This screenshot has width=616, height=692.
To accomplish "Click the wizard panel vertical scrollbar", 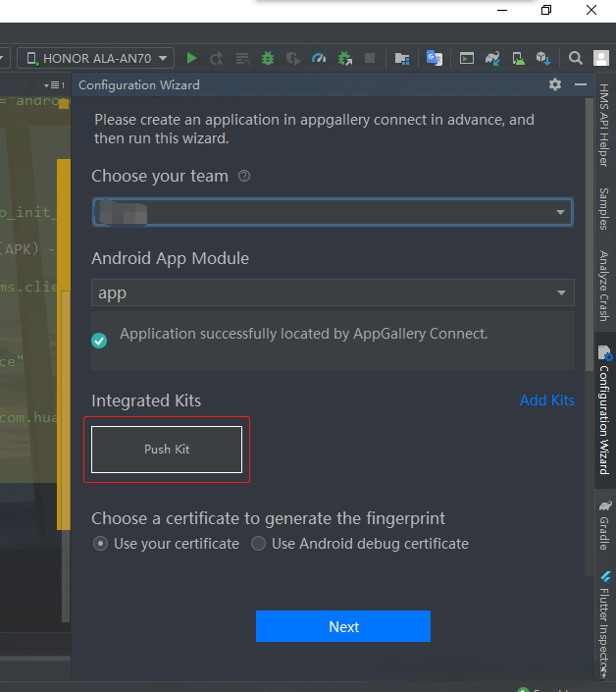I will point(590,234).
